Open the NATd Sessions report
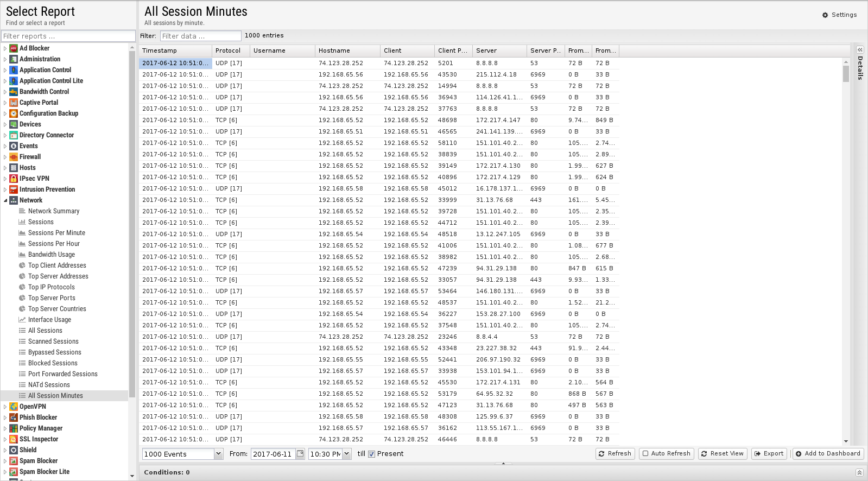Image resolution: width=868 pixels, height=481 pixels. click(49, 385)
